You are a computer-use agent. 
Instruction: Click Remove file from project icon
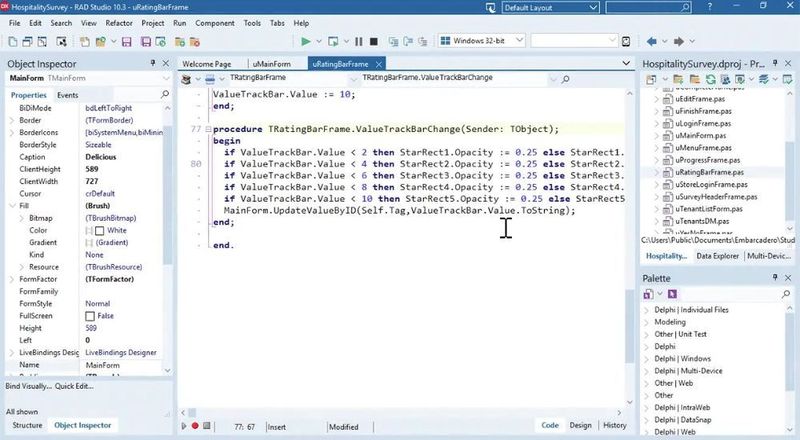(194, 42)
